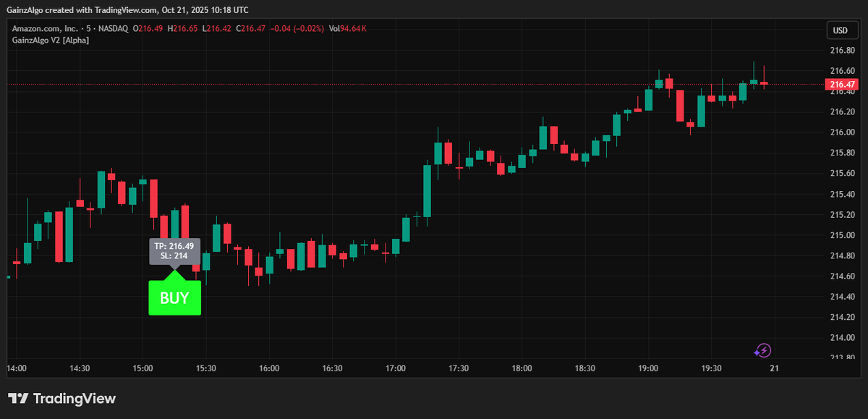This screenshot has width=868, height=419.
Task: Click the 216.20 price axis label
Action: pos(842,111)
